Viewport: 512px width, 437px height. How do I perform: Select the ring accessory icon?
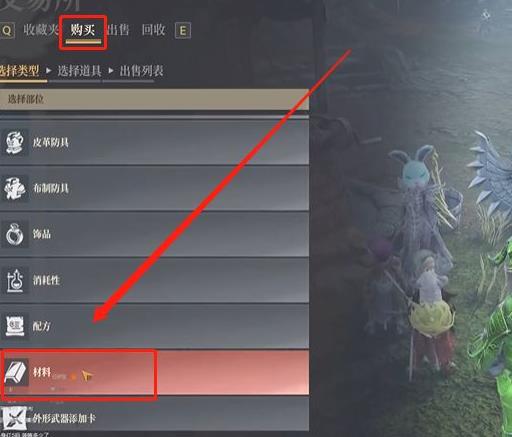(x=15, y=234)
